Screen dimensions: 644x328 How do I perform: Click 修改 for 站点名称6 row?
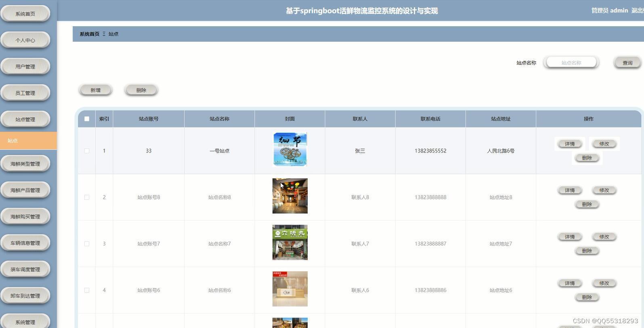(x=604, y=283)
